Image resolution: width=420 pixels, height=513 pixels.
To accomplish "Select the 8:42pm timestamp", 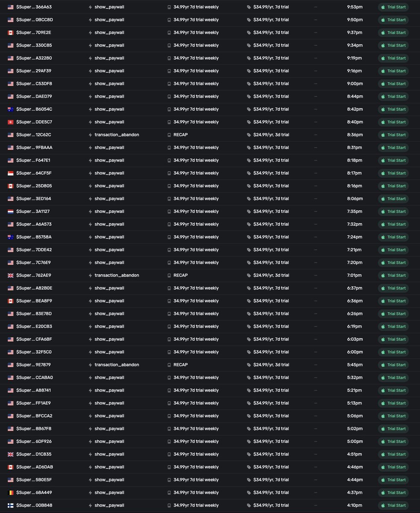I will tap(355, 109).
